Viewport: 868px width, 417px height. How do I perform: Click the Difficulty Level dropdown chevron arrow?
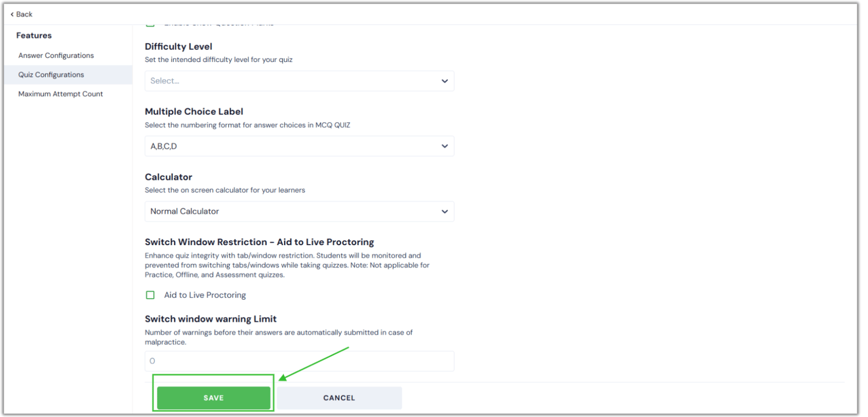click(445, 81)
